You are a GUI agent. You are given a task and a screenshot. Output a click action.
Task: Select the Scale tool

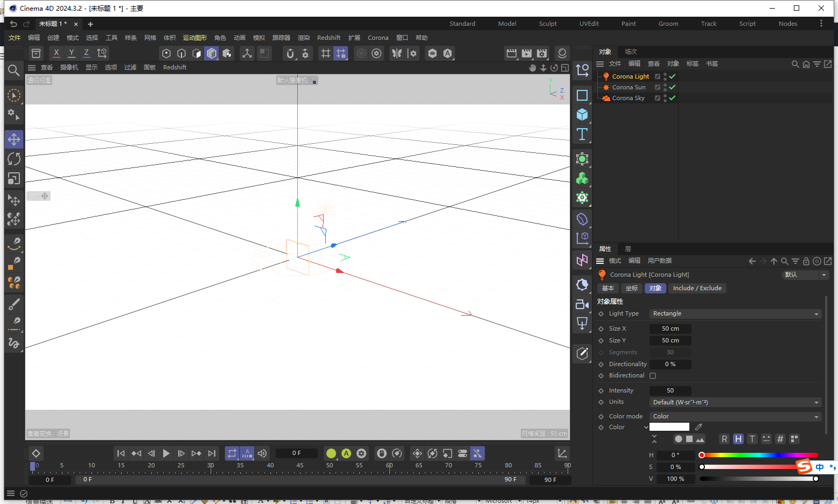[x=14, y=178]
